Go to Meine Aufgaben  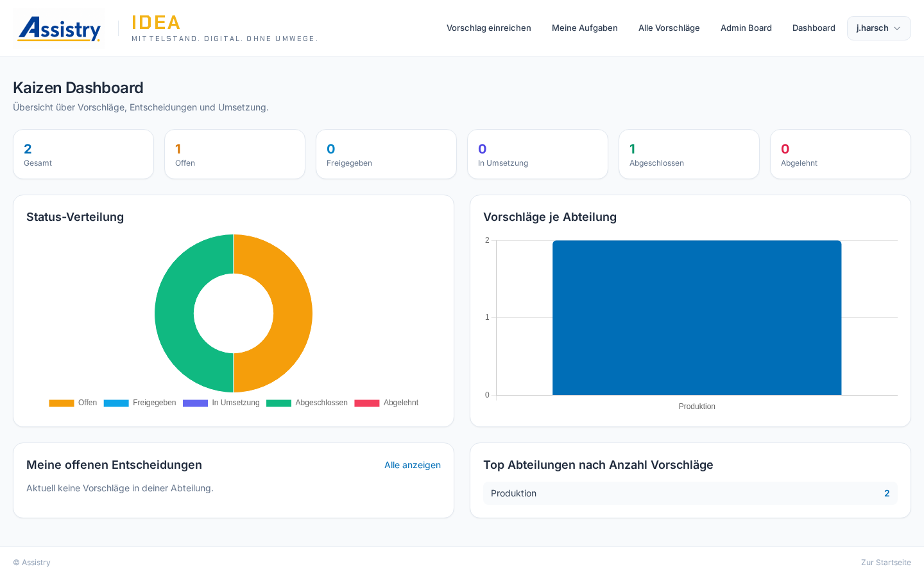pos(585,28)
